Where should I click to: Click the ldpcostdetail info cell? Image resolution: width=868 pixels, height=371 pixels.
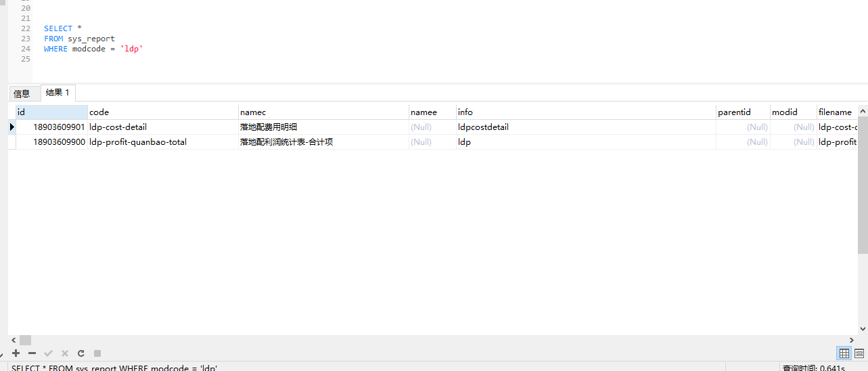click(586, 127)
